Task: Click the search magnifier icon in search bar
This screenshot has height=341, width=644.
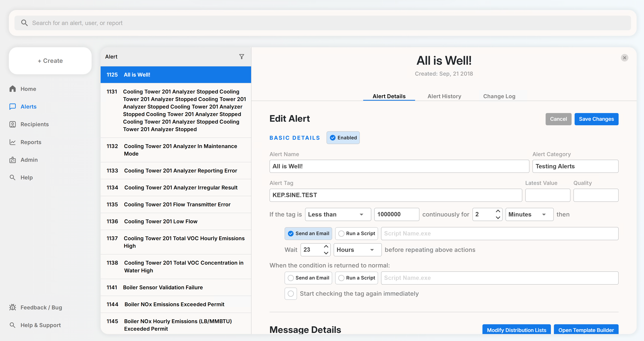Action: 24,23
